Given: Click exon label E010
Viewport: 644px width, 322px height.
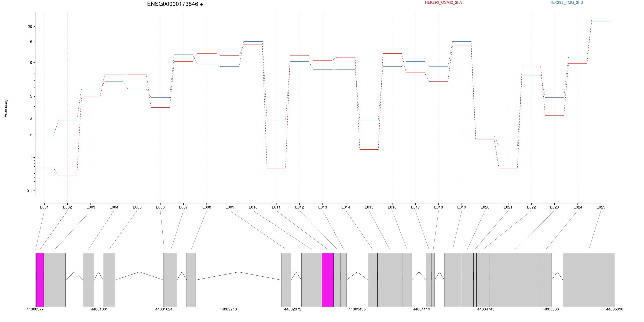Looking at the screenshot, I should coord(253,207).
